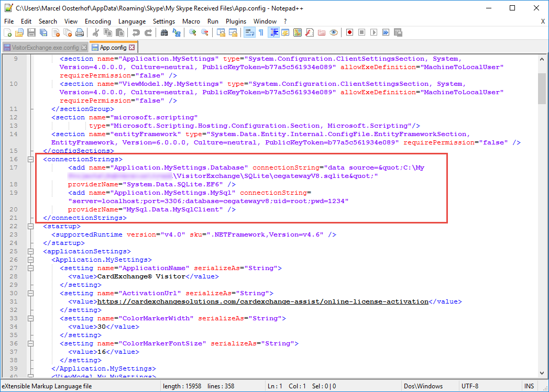549x392 pixels.
Task: Click the Dos\Windows line ending status entry
Action: pyautogui.click(x=423, y=386)
